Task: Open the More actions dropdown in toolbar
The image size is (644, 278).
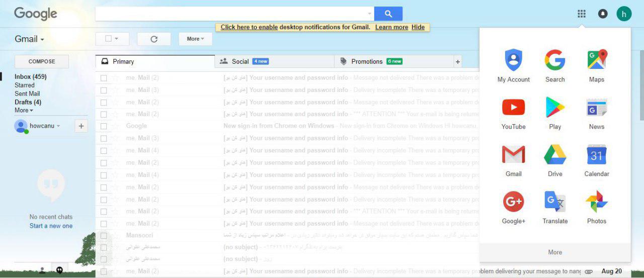Action: (195, 39)
